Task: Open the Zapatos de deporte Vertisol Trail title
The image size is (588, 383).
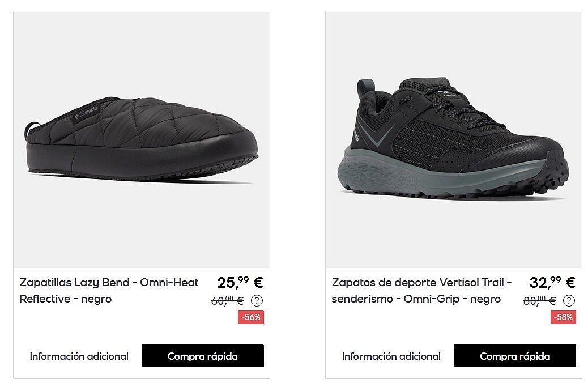Action: click(x=422, y=291)
